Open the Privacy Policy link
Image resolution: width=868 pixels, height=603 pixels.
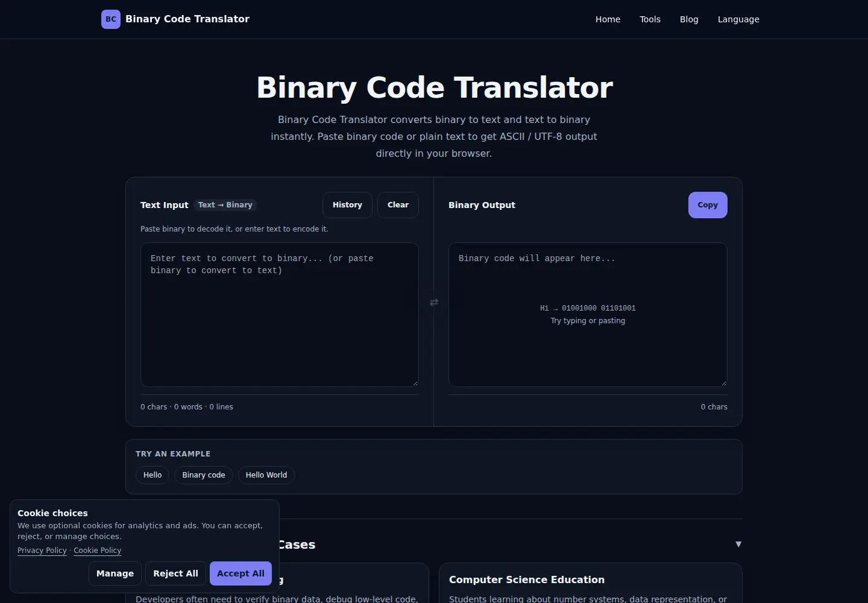click(42, 551)
